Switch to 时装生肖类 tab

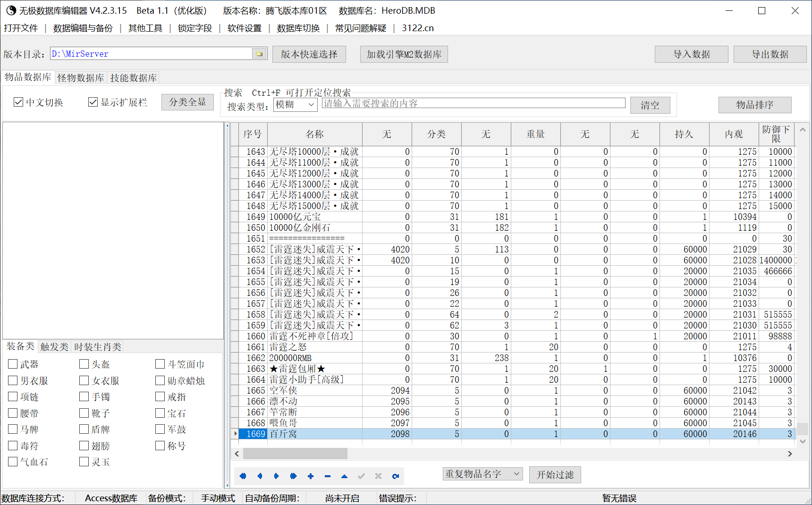[98, 347]
